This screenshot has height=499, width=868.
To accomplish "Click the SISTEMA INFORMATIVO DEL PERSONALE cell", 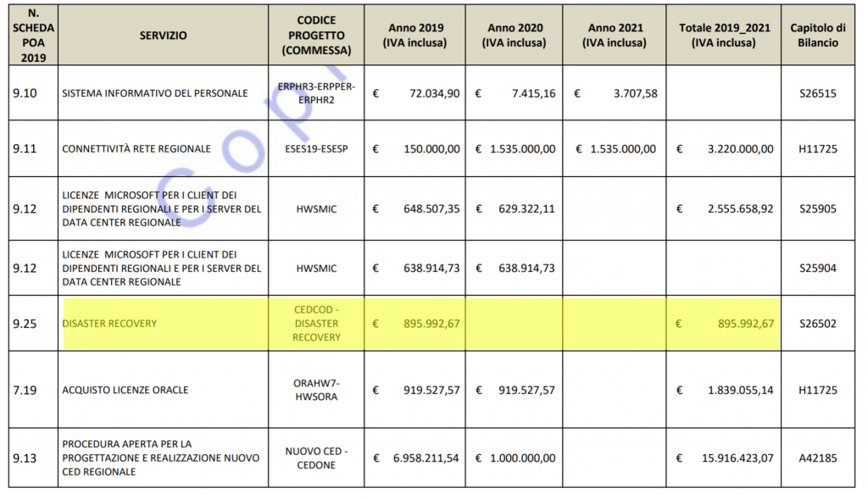I will 155,93.
